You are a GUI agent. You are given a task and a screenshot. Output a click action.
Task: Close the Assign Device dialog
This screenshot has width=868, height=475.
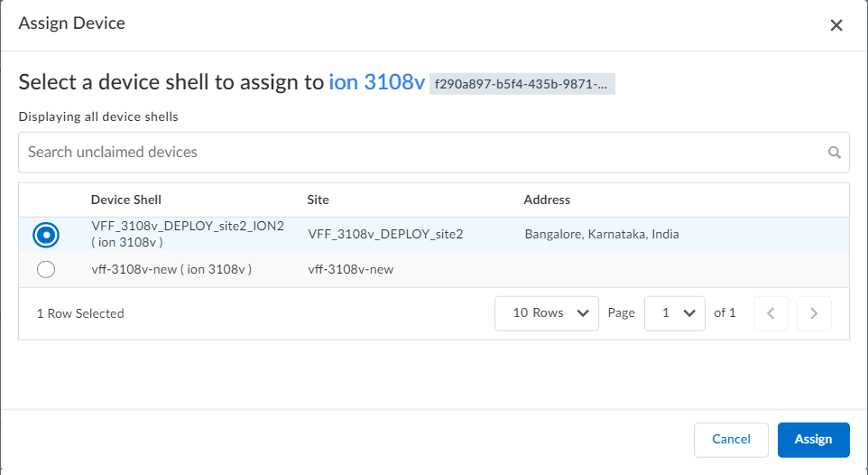tap(836, 25)
